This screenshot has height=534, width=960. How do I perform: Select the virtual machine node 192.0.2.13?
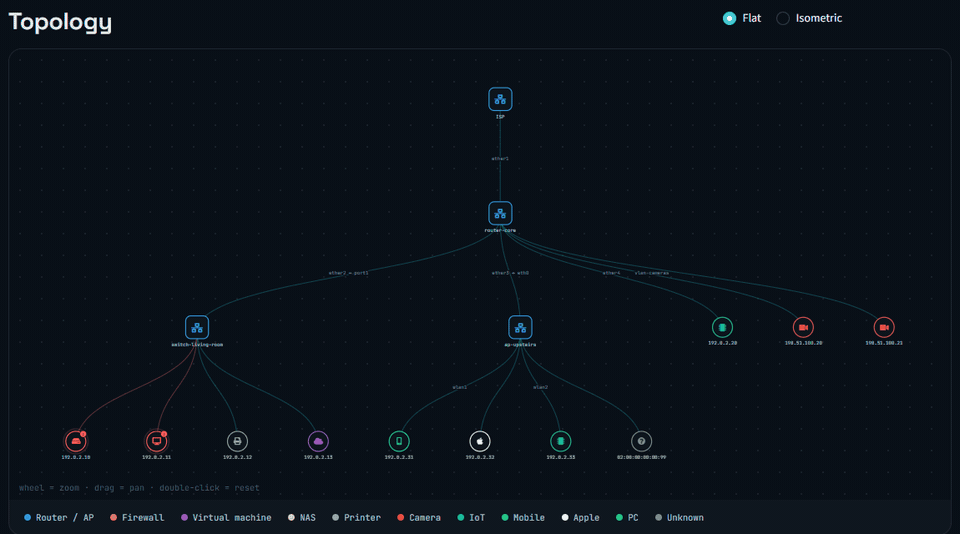[x=318, y=441]
